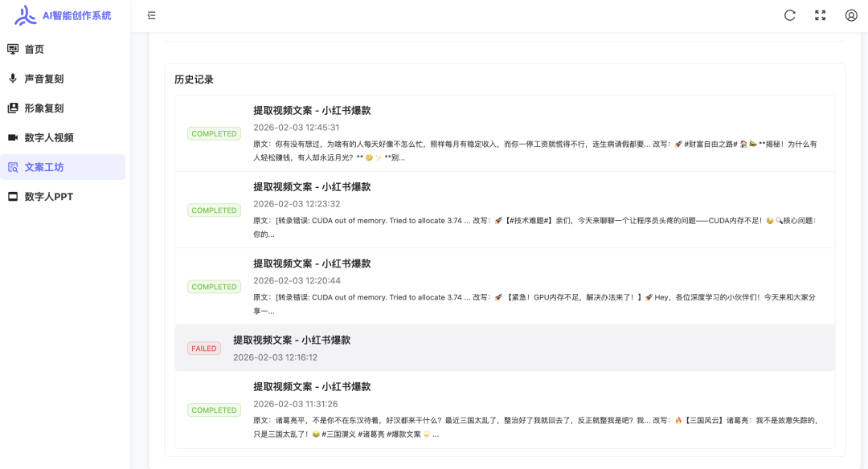Viewport: 868px width, 469px height.
Task: Enter fullscreen via the expand icon
Action: pos(820,15)
